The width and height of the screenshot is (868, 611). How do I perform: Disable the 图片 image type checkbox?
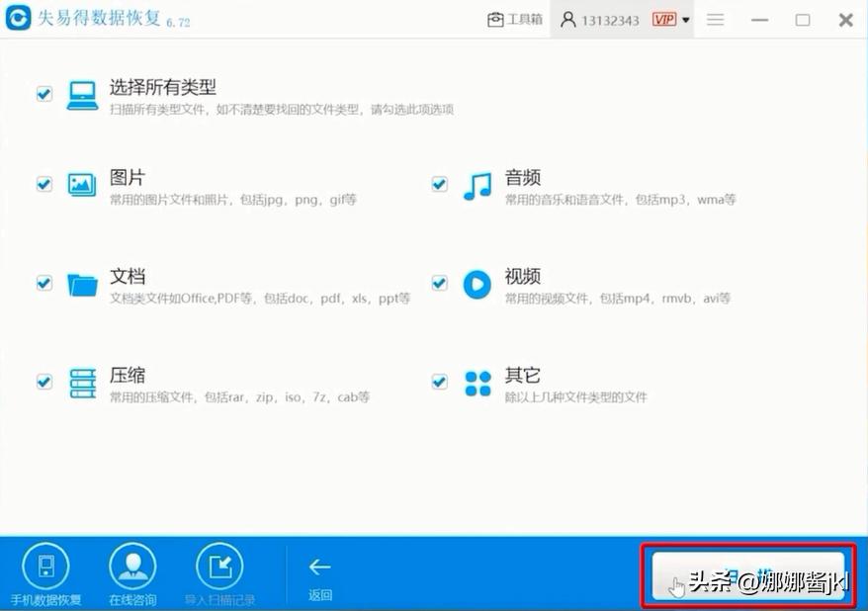coord(43,185)
